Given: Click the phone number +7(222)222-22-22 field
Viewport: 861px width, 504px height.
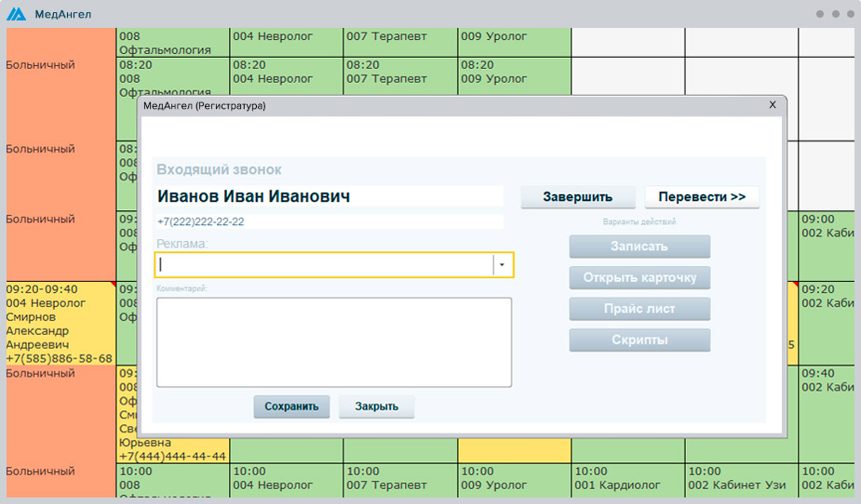Looking at the screenshot, I should pos(329,221).
